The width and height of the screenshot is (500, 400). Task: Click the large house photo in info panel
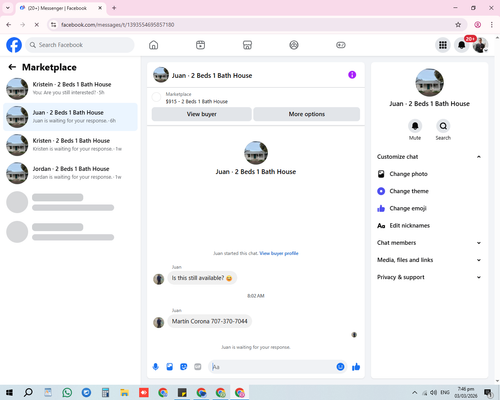tap(429, 82)
